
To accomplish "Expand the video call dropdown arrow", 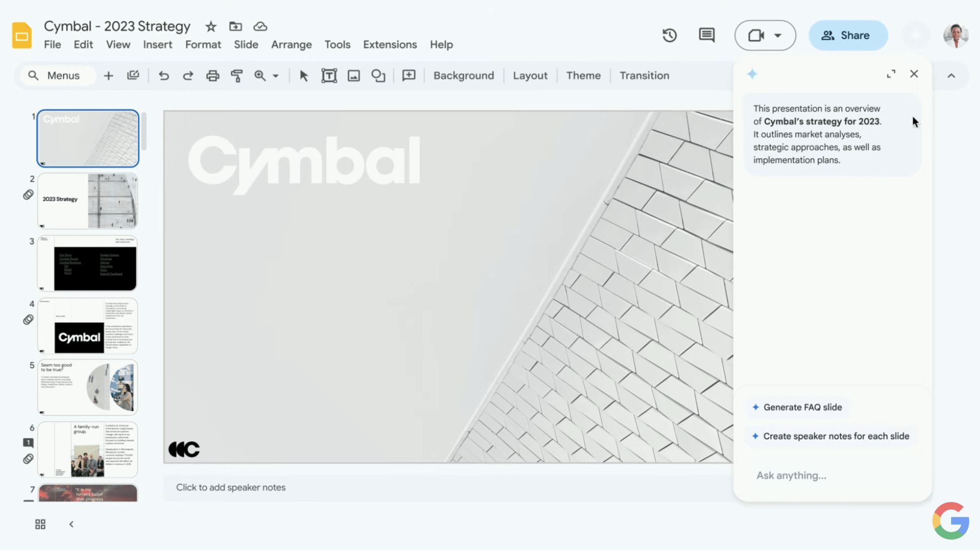I will (778, 35).
